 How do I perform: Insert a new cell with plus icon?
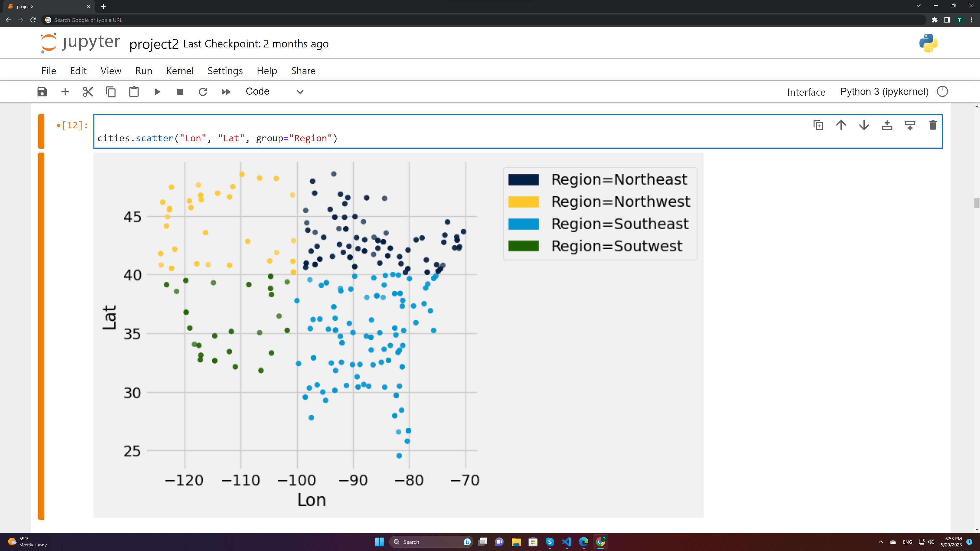coord(65,92)
